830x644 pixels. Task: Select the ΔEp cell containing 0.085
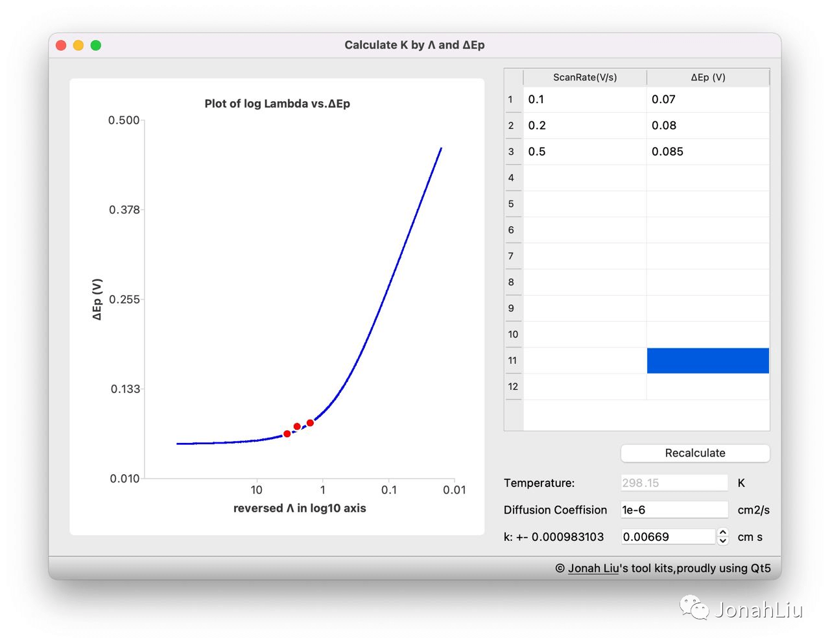coord(707,152)
